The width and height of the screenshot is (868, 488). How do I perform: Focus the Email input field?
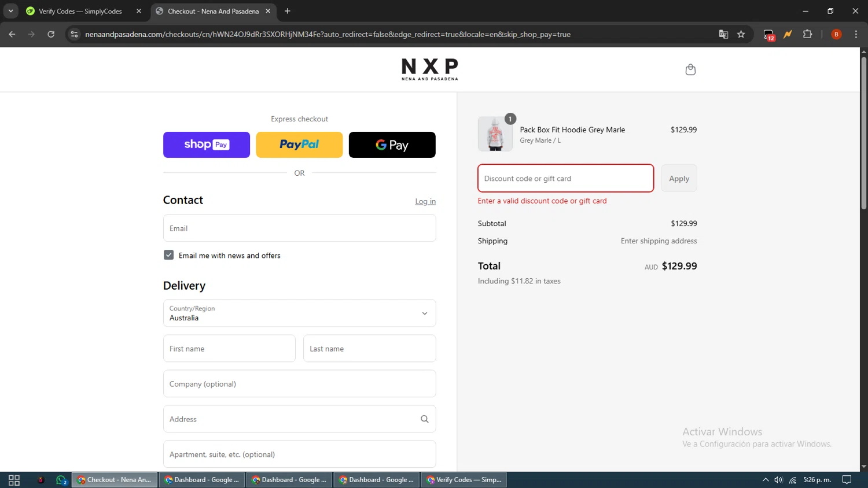(x=299, y=228)
